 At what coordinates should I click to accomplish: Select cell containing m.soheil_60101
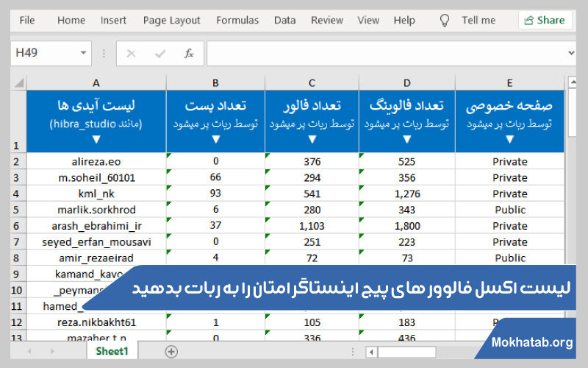click(96, 177)
